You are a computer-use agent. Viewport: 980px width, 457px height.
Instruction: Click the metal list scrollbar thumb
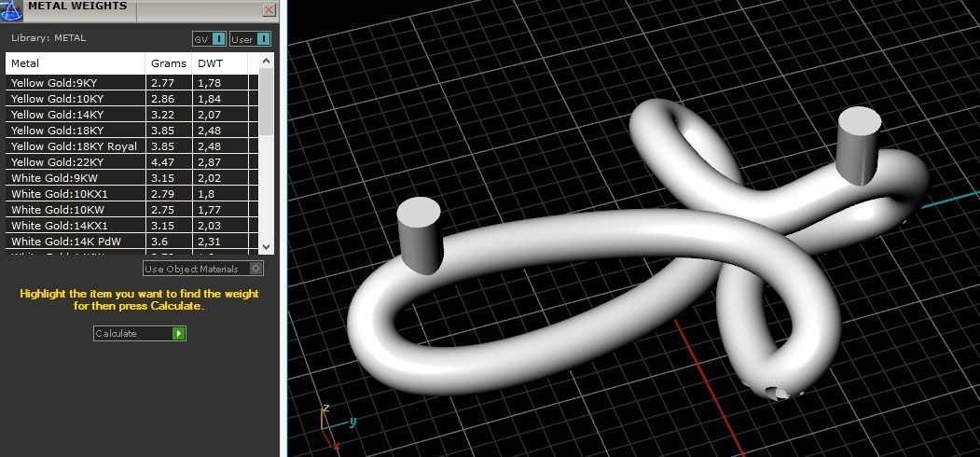click(x=267, y=102)
